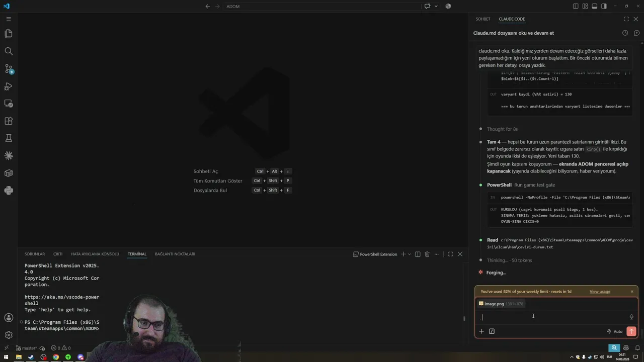Open Claude Code session history

pyautogui.click(x=625, y=33)
